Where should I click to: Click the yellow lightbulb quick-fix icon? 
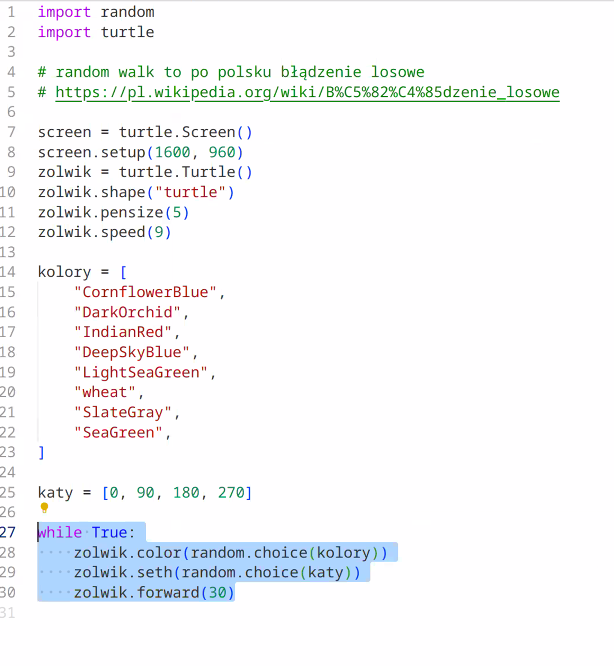(44, 508)
